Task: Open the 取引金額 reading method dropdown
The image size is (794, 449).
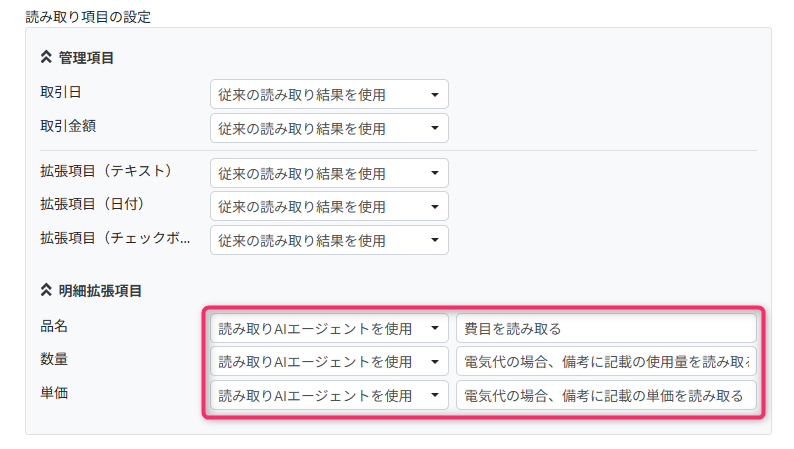Action: (x=329, y=128)
